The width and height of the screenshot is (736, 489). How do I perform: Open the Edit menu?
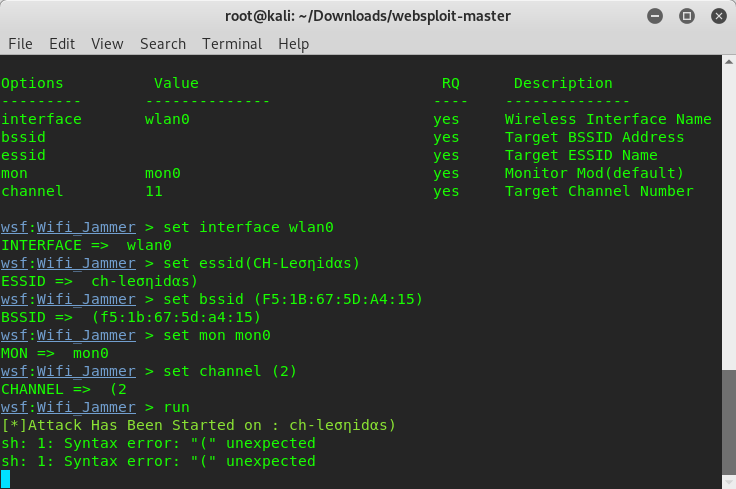coord(62,44)
